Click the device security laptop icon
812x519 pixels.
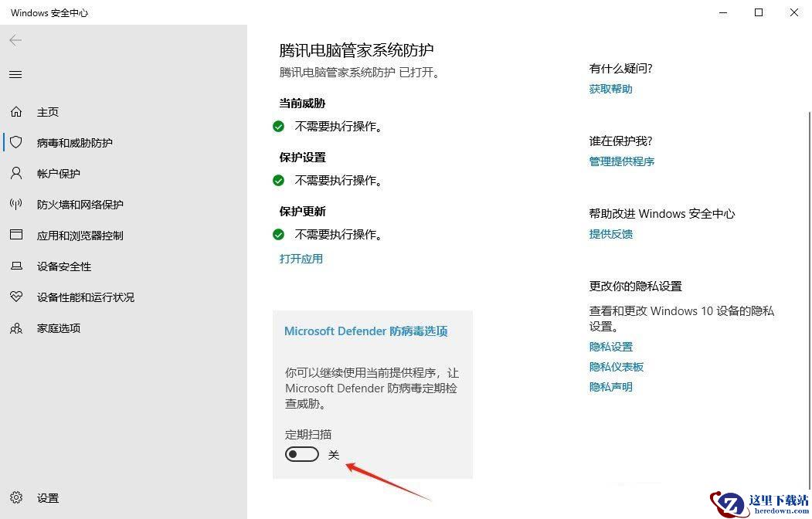(16, 266)
